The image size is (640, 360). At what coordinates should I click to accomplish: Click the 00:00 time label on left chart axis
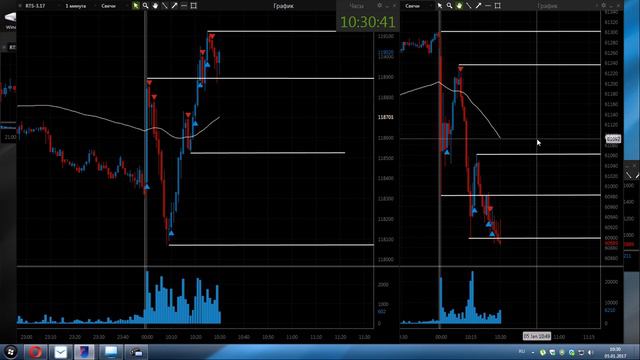147,337
